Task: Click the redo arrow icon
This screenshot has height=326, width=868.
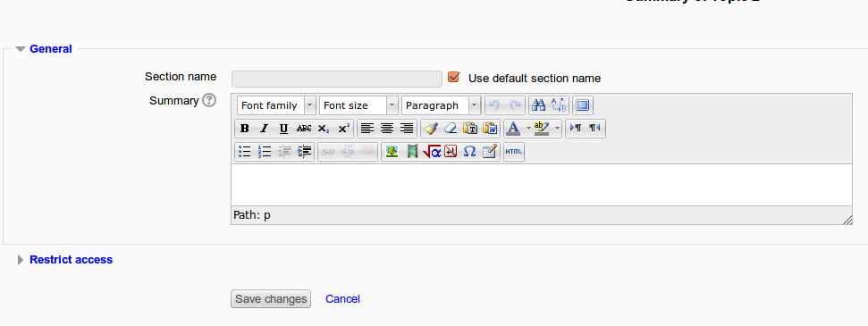Action: pyautogui.click(x=515, y=105)
